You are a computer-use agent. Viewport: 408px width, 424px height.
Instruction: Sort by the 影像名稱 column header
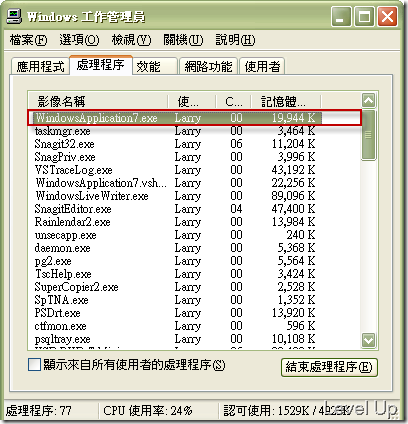(98, 101)
